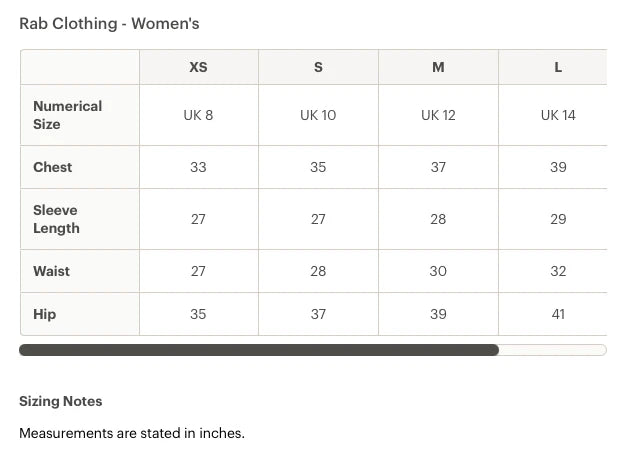The image size is (624, 458).
Task: Select the Chest row label
Action: (x=53, y=167)
